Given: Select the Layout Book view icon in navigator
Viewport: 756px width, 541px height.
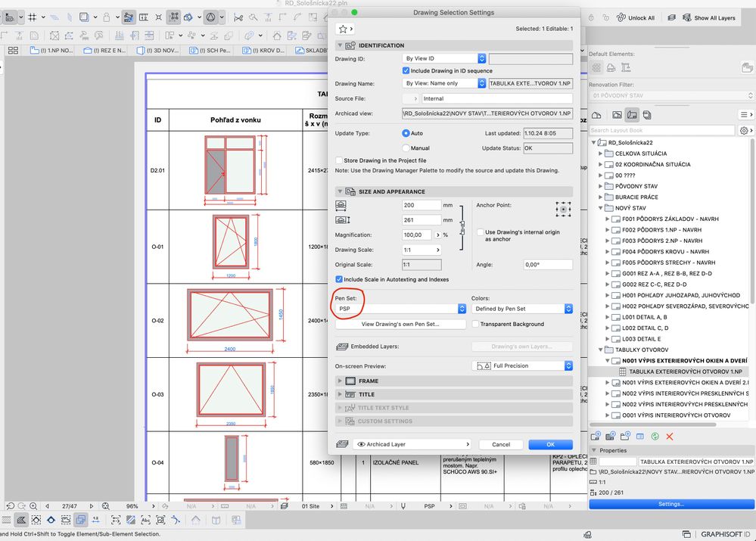Looking at the screenshot, I should click(x=631, y=115).
